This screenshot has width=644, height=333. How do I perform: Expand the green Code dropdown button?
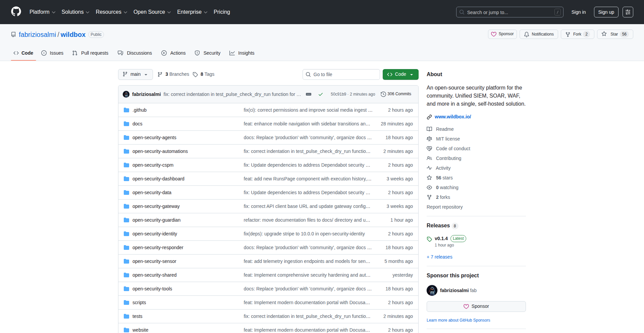click(x=400, y=74)
